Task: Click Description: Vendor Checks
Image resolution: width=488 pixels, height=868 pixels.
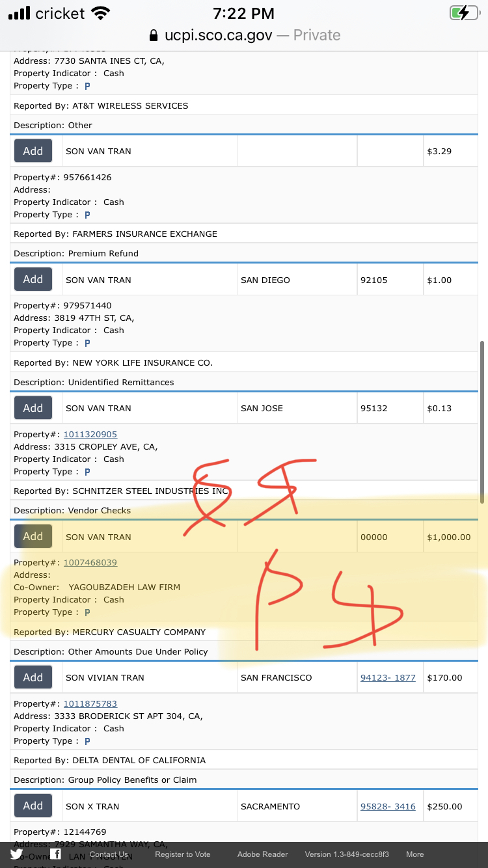Action: [72, 510]
